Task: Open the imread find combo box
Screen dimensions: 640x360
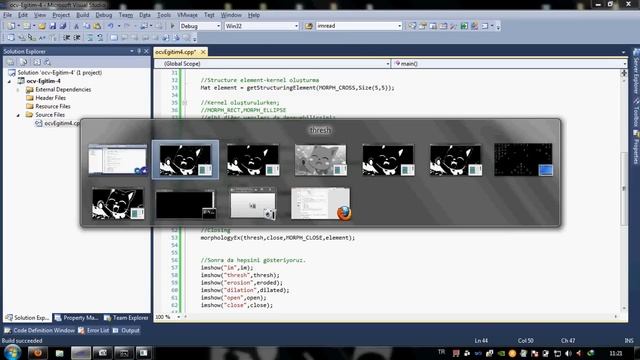Action: pyautogui.click(x=359, y=26)
